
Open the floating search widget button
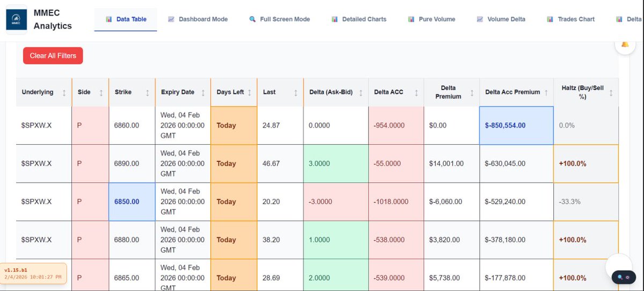(623, 277)
